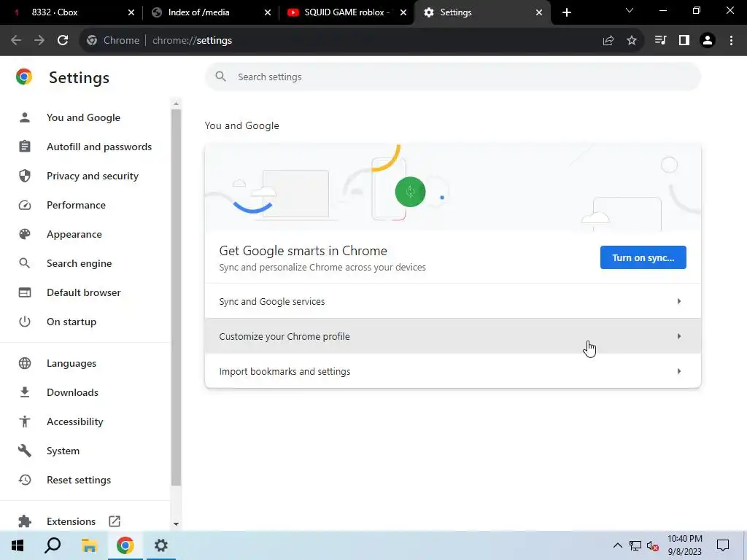This screenshot has width=747, height=560.
Task: Open the media controls icon in toolbar
Action: click(660, 41)
